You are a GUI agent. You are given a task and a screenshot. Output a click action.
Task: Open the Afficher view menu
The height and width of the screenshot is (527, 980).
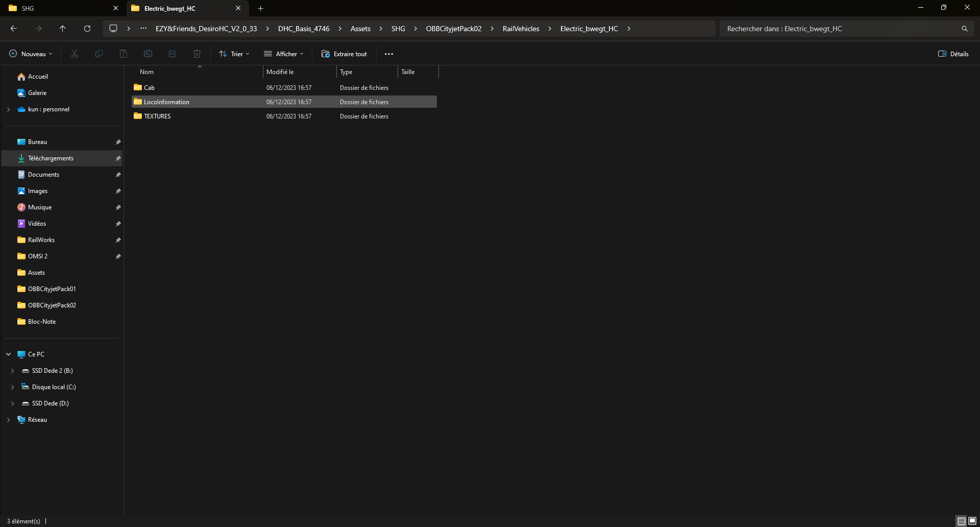point(284,54)
